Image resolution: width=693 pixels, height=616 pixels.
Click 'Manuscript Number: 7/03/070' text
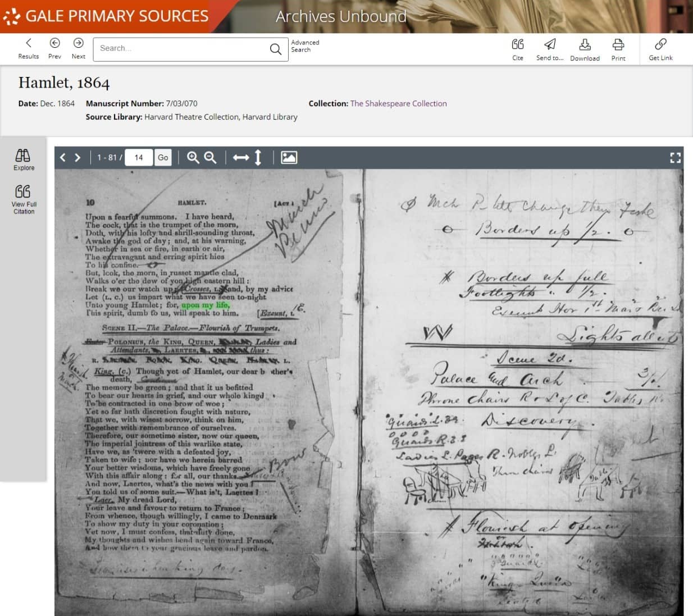pos(142,103)
